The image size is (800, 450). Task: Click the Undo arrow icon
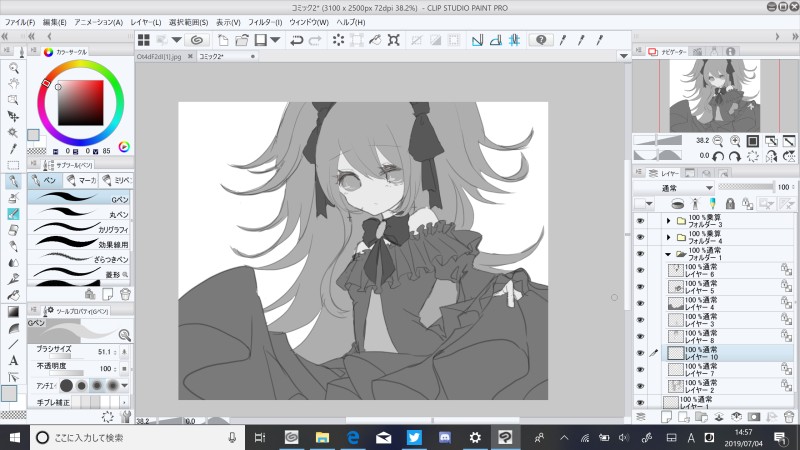(x=296, y=40)
